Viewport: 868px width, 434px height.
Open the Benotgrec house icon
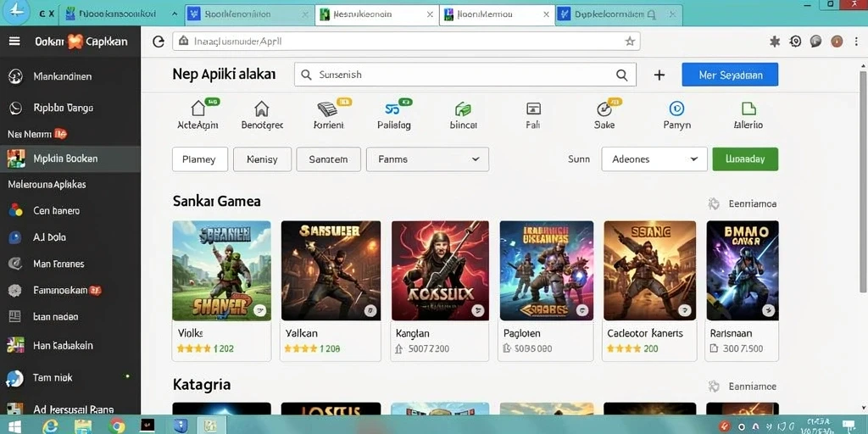(261, 108)
